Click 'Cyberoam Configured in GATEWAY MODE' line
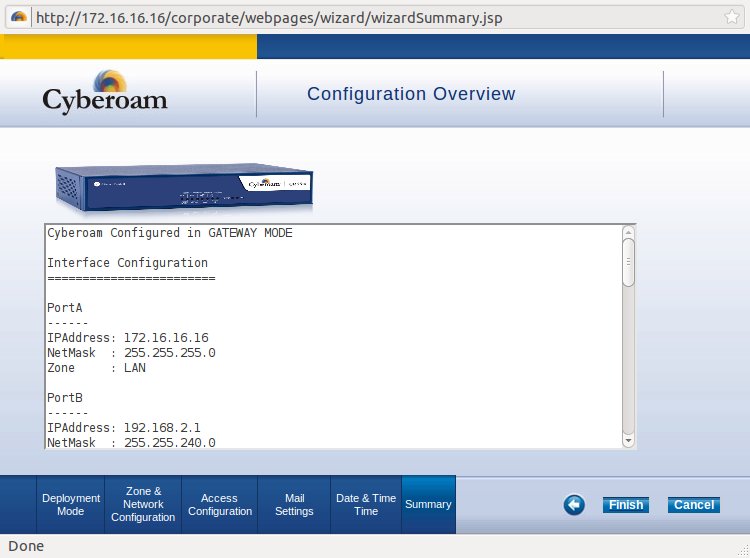This screenshot has width=750, height=558. coord(170,233)
